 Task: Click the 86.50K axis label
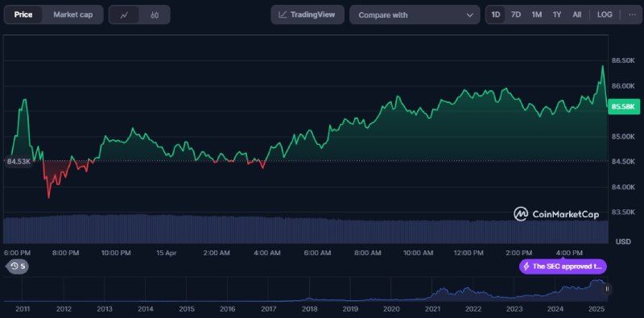623,60
